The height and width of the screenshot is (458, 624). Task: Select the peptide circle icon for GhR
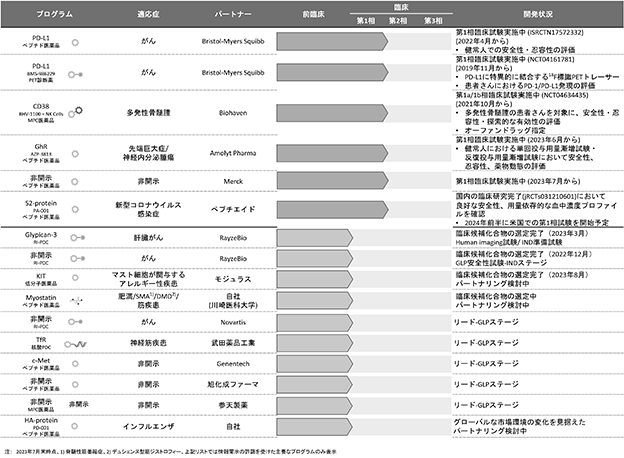coord(75,154)
